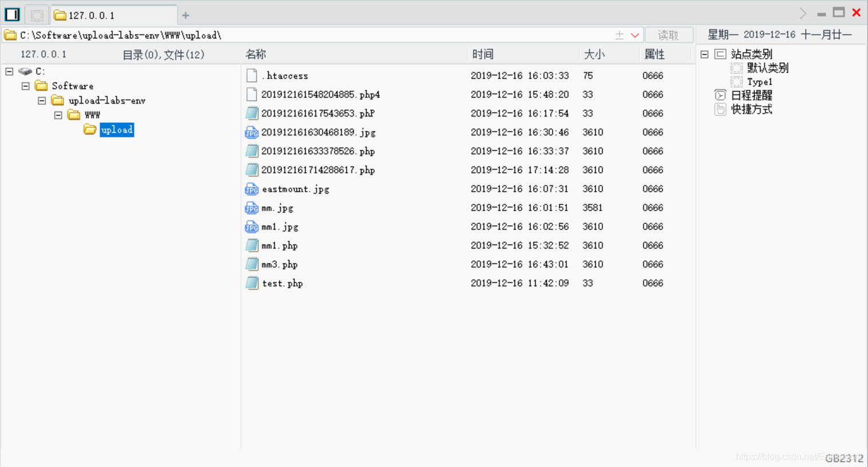Click the dotted square icon beside tabs
The height and width of the screenshot is (467, 868).
[37, 15]
